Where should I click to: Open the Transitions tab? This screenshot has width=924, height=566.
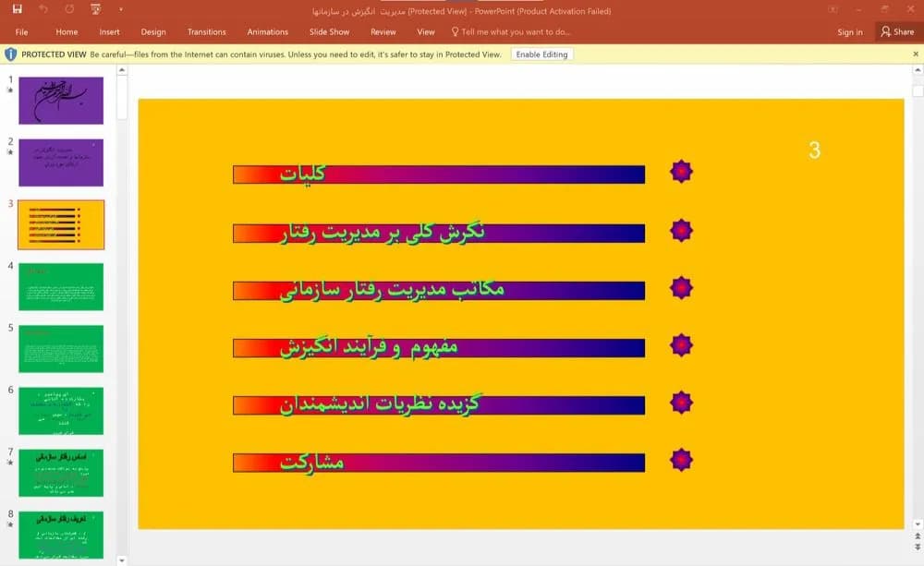pyautogui.click(x=206, y=31)
